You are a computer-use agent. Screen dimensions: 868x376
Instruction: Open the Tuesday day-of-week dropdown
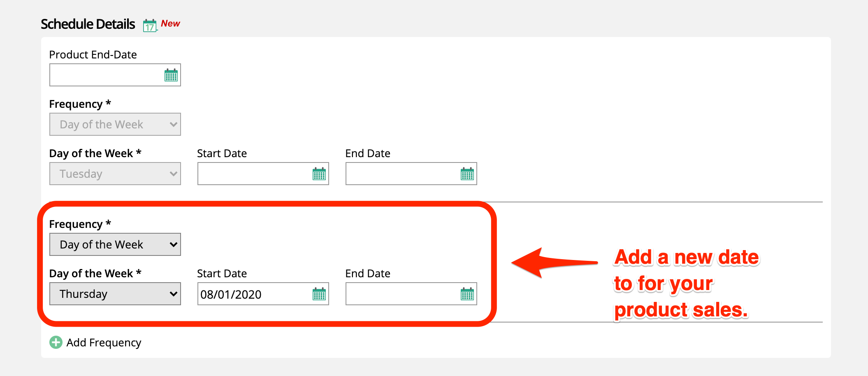pos(115,174)
